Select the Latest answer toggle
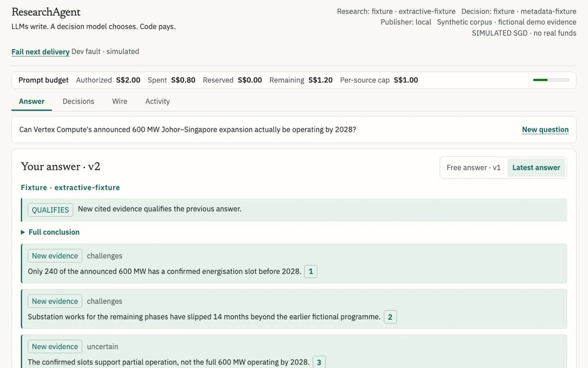The image size is (588, 368). tap(536, 167)
